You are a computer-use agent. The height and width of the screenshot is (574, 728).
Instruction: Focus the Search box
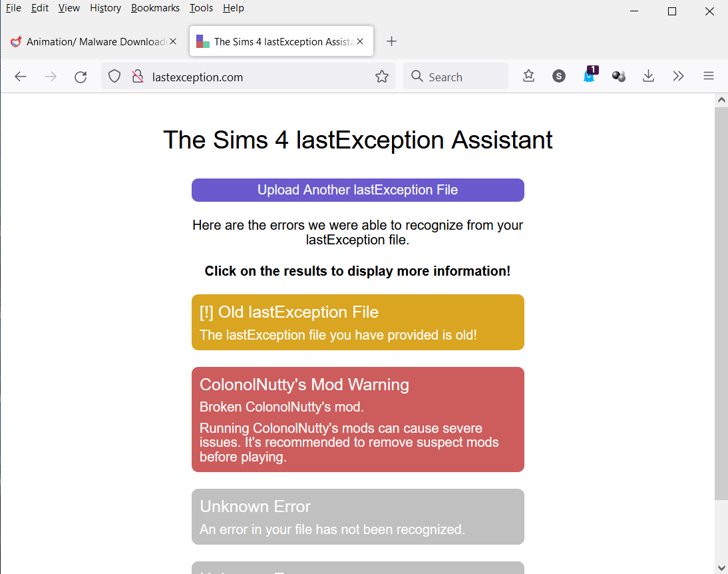455,77
